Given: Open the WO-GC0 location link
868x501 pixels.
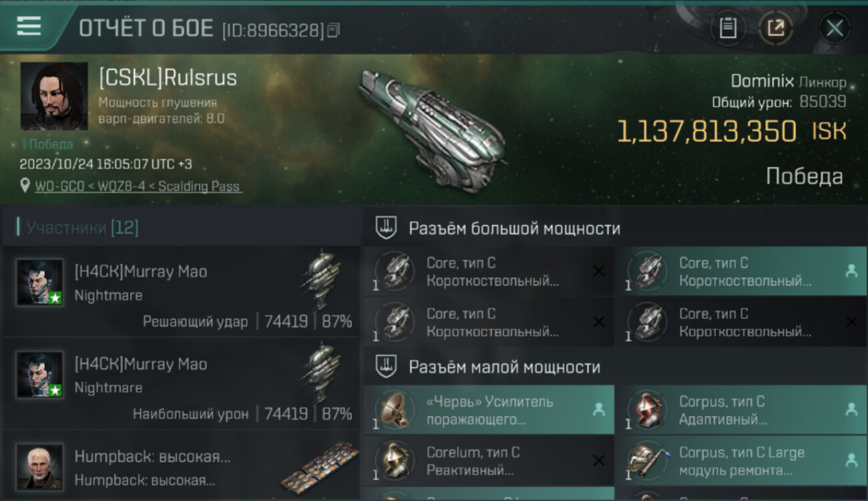Looking at the screenshot, I should [x=138, y=186].
